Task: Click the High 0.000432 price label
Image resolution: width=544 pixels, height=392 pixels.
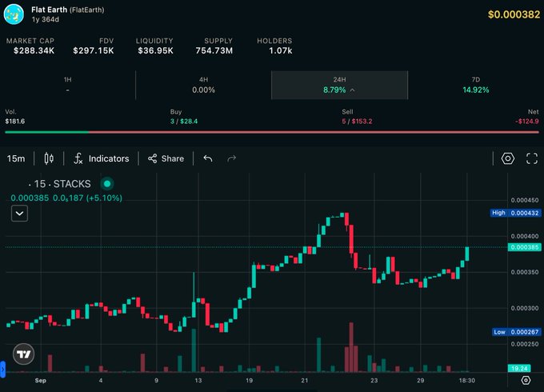Action: [x=515, y=213]
